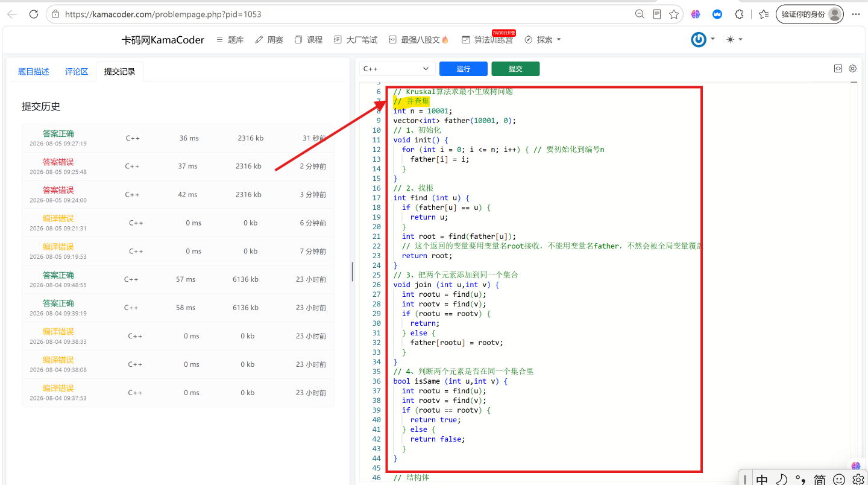Open the editor settings gear icon

[x=853, y=69]
